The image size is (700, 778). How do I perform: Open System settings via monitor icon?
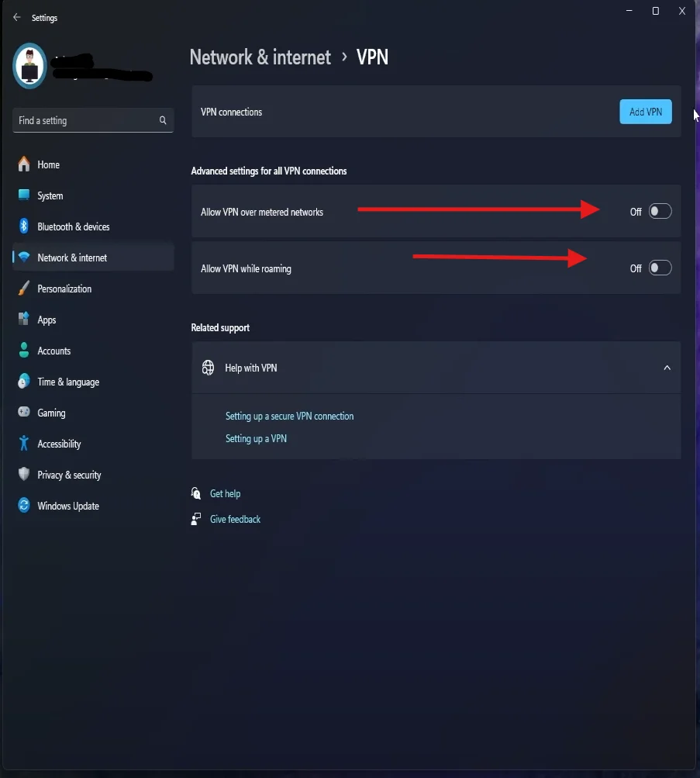point(24,195)
